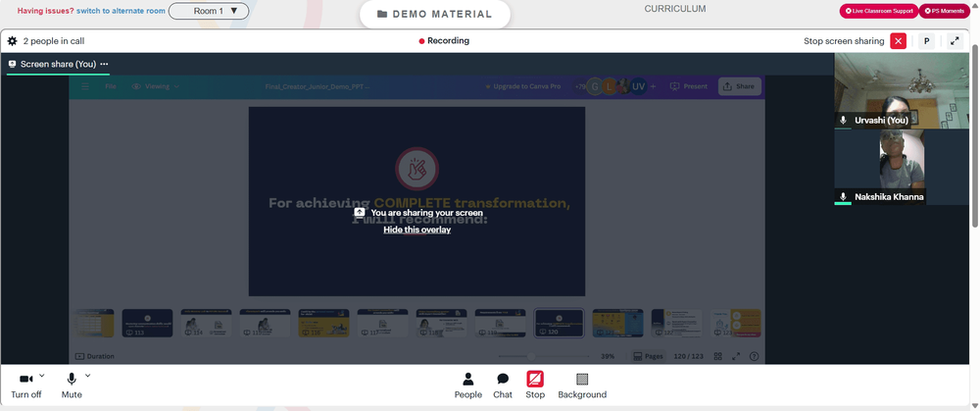Open Canva grid view icon
The image size is (980, 411).
[x=718, y=356]
